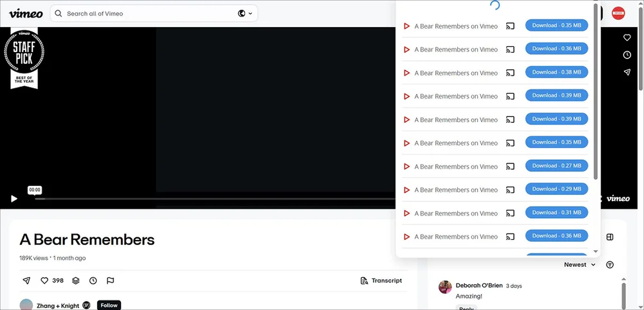Focus the Search all of Vimeo field
The image size is (644, 310).
tap(154, 14)
